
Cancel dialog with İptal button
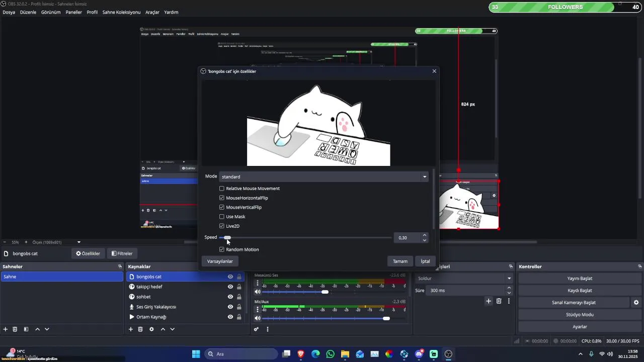click(425, 261)
